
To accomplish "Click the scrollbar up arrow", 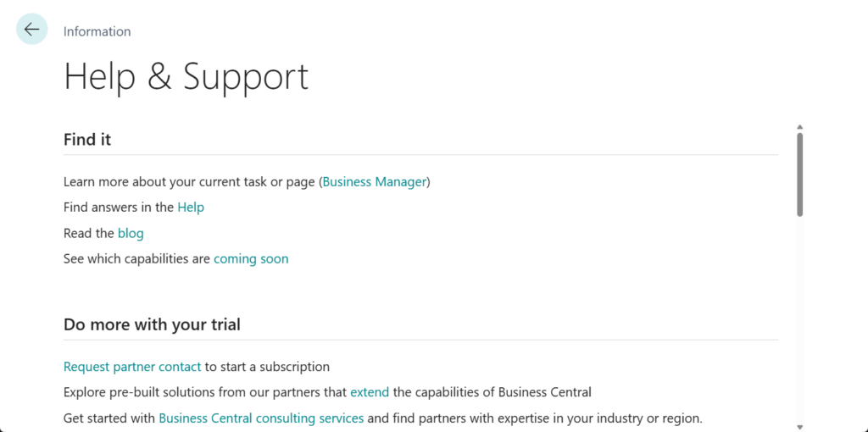I will (799, 127).
